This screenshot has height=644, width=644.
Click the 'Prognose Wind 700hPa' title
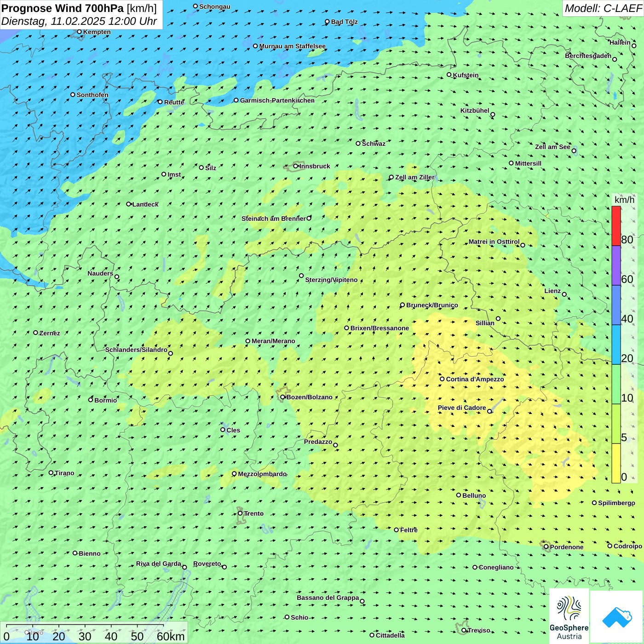point(63,8)
